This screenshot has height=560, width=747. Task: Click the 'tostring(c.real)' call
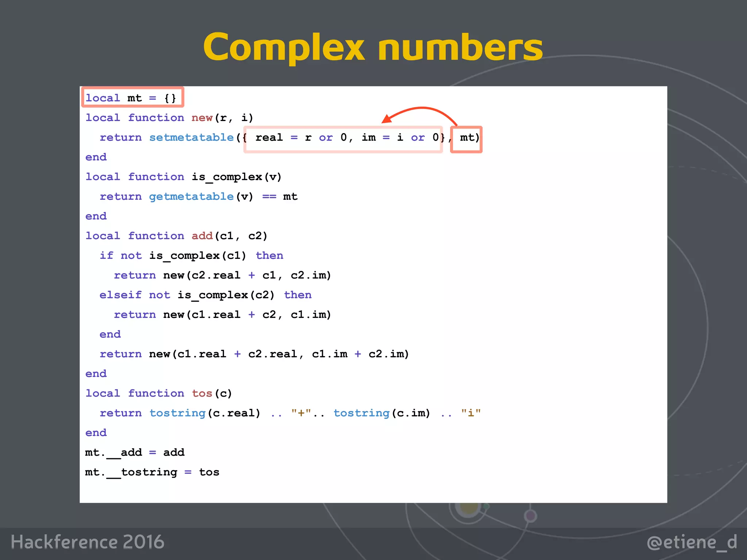coord(205,413)
